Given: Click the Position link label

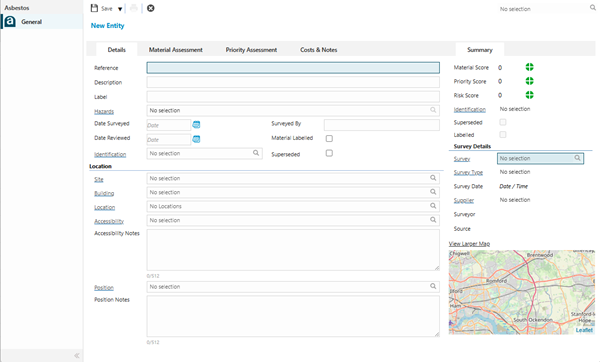Looking at the screenshot, I should (104, 287).
